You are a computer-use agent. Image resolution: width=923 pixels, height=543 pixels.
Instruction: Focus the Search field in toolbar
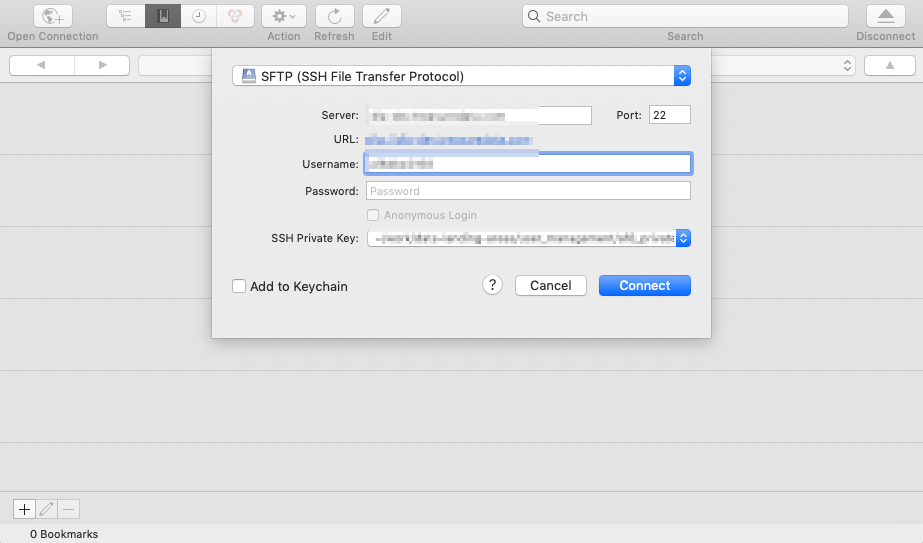(685, 16)
